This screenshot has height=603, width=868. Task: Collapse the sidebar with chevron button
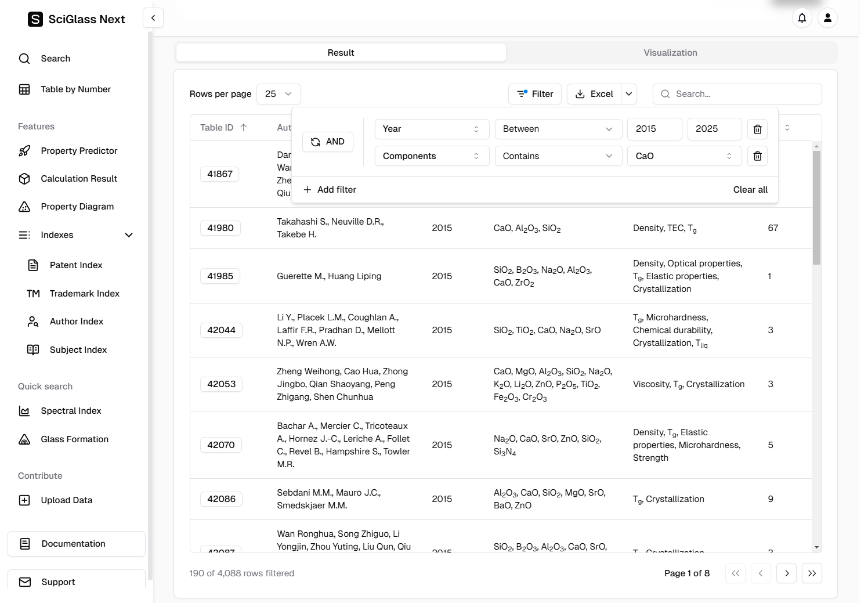pyautogui.click(x=153, y=18)
